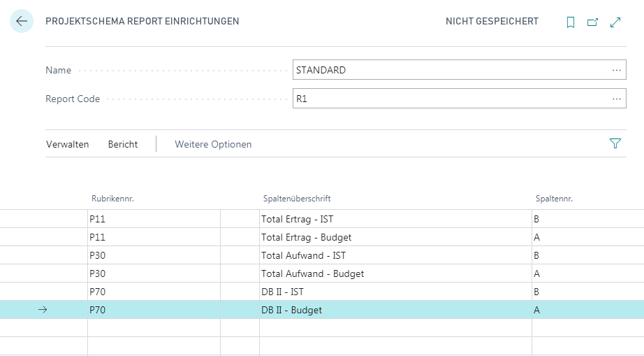The image size is (644, 356).
Task: Select P30 in Total Aufwand - IST row
Action: pyautogui.click(x=154, y=255)
